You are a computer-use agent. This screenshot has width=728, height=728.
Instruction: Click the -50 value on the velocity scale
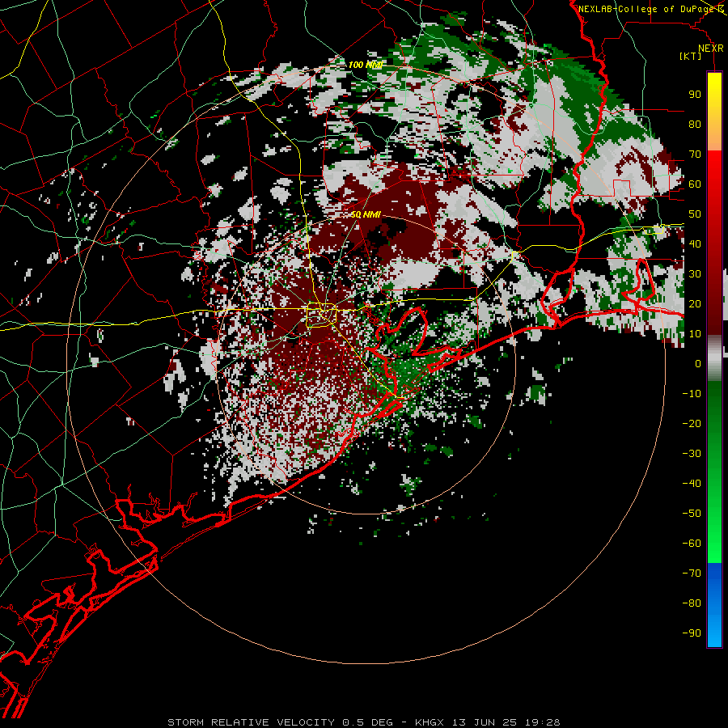click(x=692, y=514)
